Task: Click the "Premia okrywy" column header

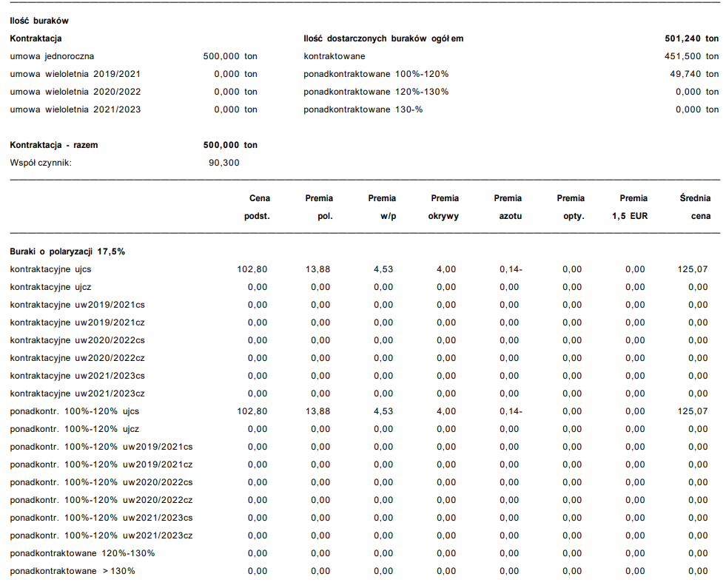Action: [x=444, y=207]
